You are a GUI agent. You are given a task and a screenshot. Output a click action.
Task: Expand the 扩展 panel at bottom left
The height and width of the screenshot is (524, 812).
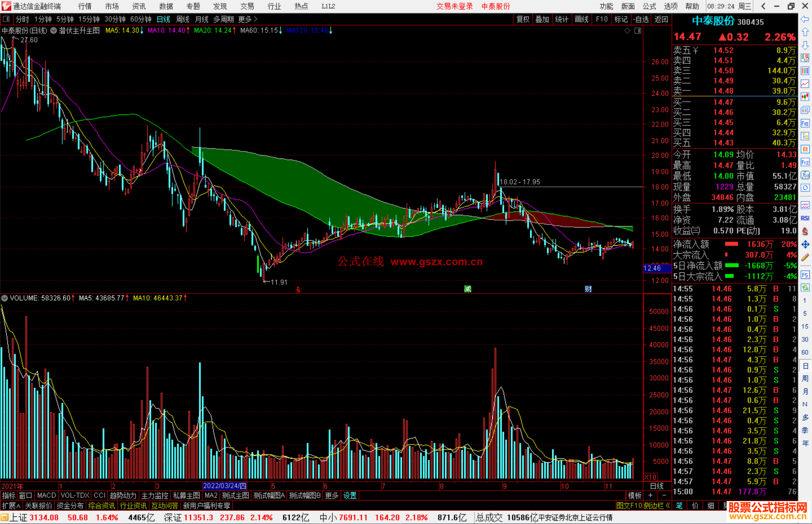(11, 506)
